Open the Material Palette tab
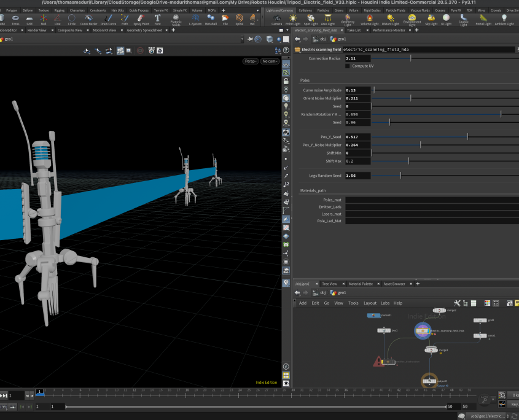The width and height of the screenshot is (519, 420). click(x=361, y=284)
